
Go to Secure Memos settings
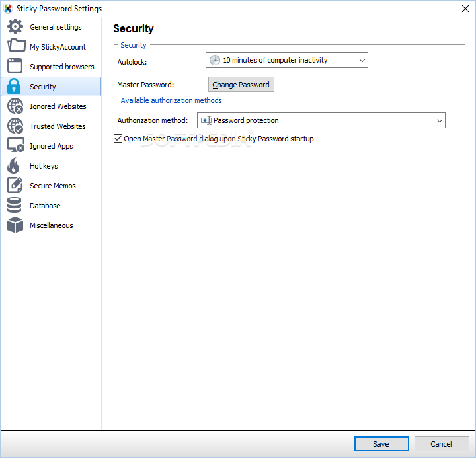51,186
